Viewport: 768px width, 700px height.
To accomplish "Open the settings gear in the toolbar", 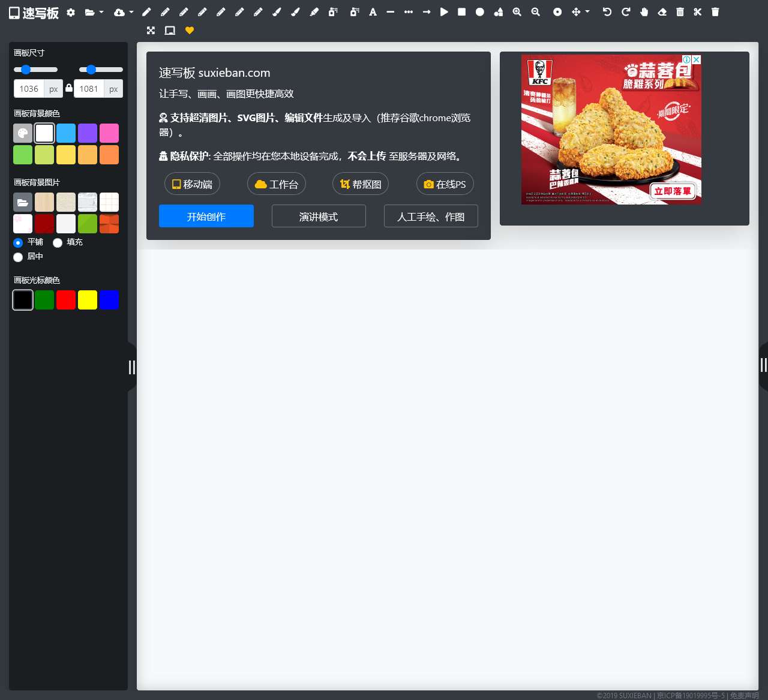I will (x=71, y=12).
